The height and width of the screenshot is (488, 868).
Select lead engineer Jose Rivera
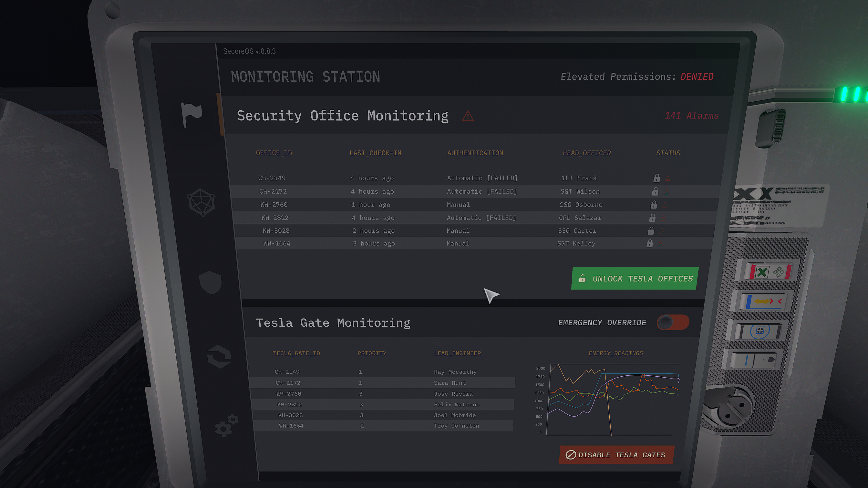click(x=453, y=393)
